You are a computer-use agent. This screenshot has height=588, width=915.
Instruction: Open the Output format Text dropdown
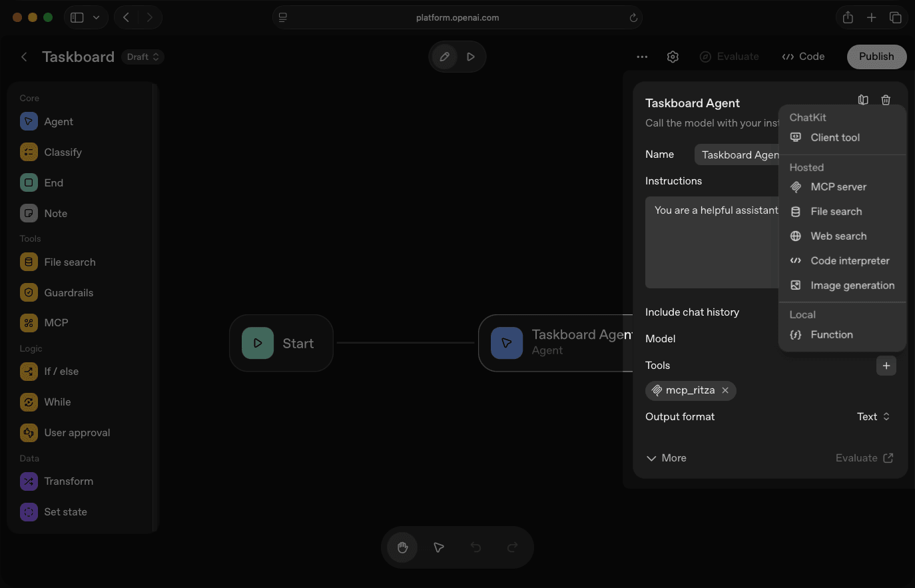point(873,416)
